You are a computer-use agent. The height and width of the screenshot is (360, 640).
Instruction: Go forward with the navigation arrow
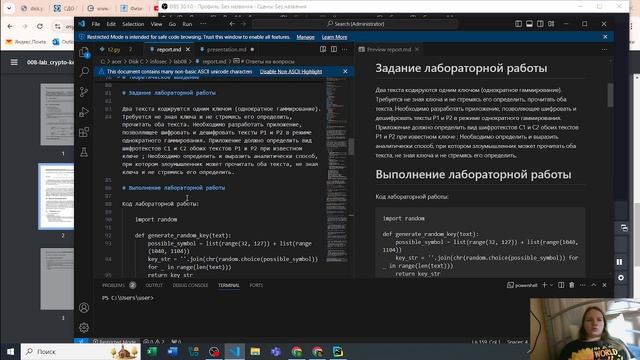[x=243, y=24]
